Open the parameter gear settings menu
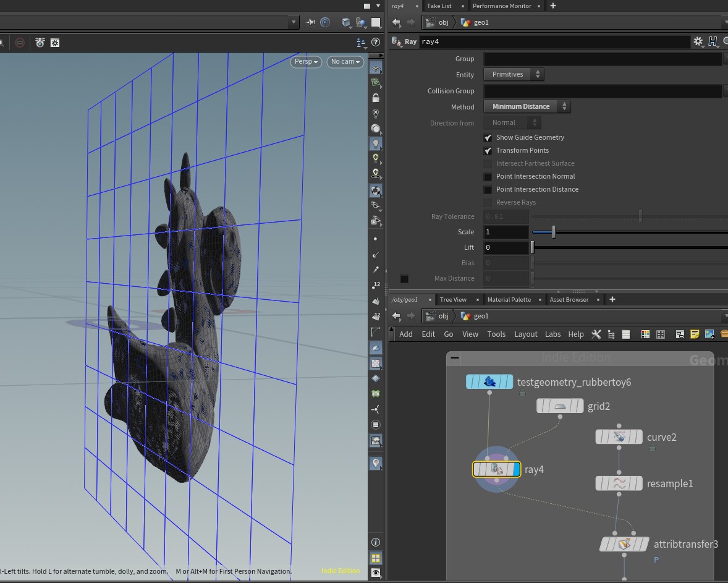The width and height of the screenshot is (728, 583). coord(698,41)
